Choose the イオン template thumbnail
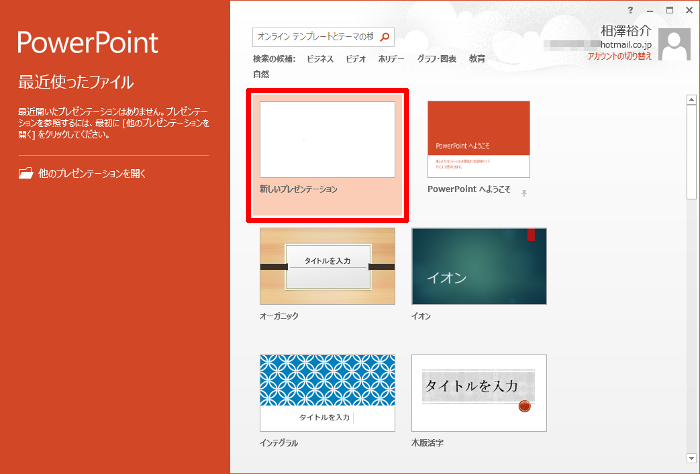 click(479, 266)
